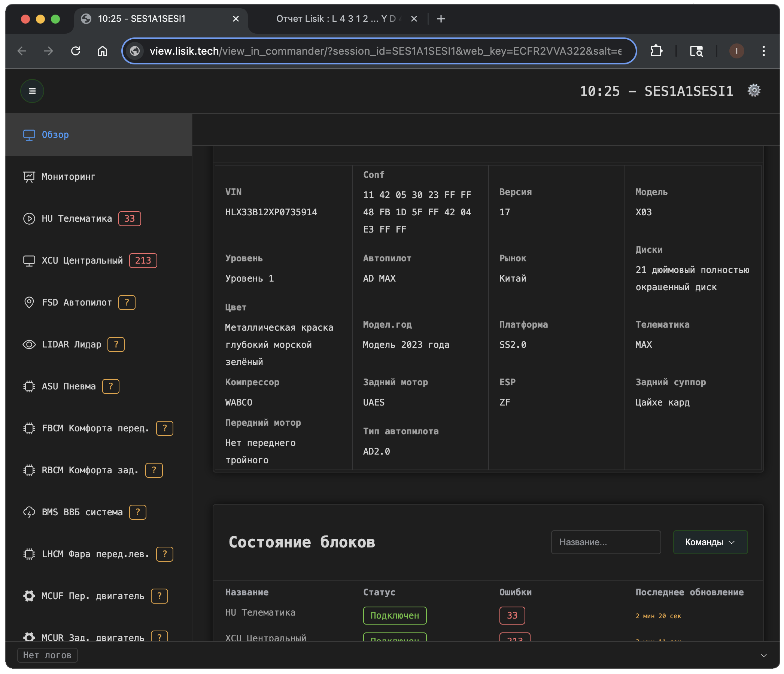The width and height of the screenshot is (784, 674).
Task: Open HU Телематика in sidebar
Action: (99, 219)
